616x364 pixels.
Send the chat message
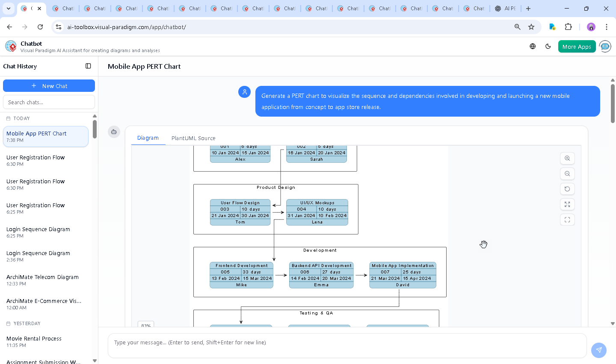coord(598,350)
